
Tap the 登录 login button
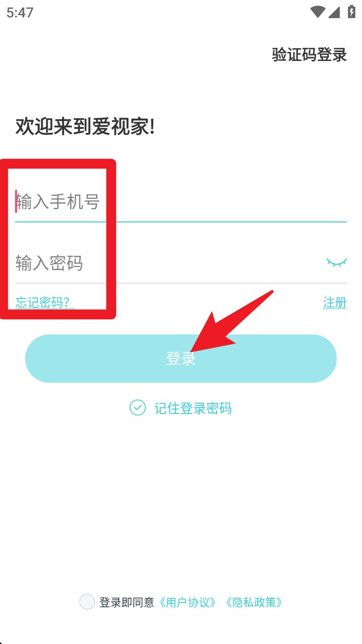coord(181,358)
